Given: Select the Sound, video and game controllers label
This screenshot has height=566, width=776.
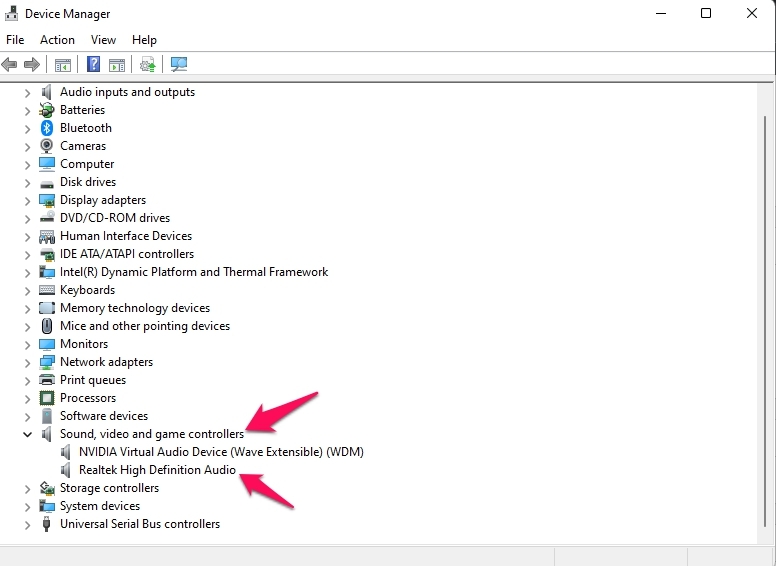Looking at the screenshot, I should [152, 434].
